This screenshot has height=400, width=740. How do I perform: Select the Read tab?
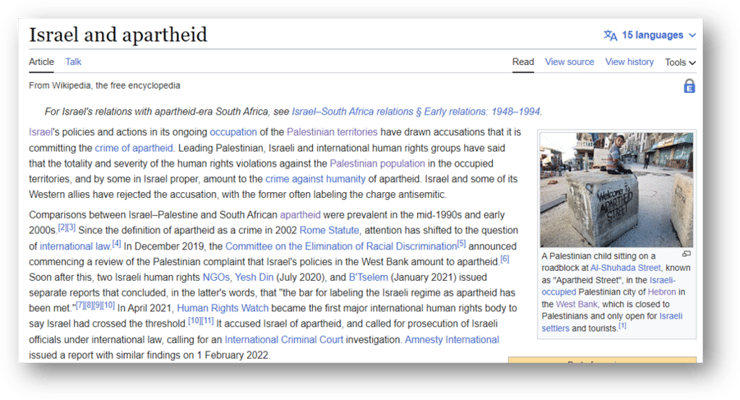522,62
